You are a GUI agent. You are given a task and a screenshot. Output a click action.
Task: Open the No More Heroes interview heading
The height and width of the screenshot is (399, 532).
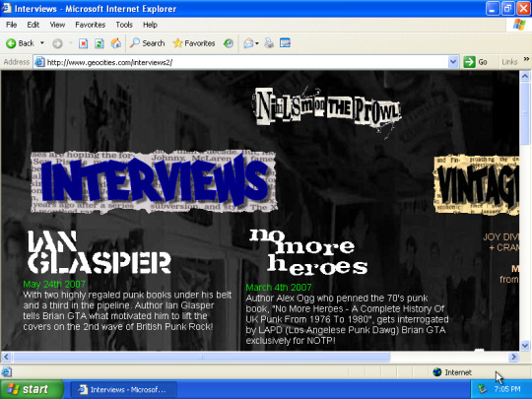click(x=308, y=252)
